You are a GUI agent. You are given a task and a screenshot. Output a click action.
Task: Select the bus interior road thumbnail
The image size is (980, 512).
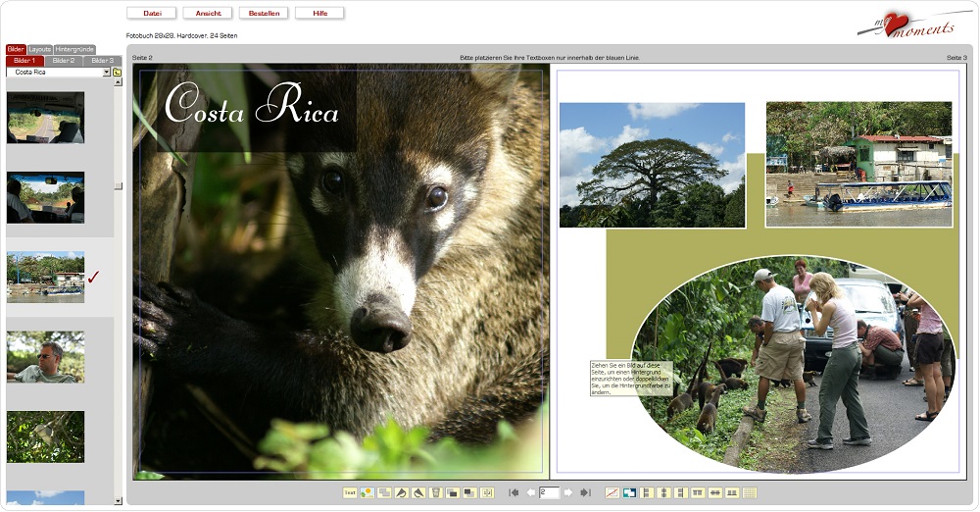click(46, 118)
